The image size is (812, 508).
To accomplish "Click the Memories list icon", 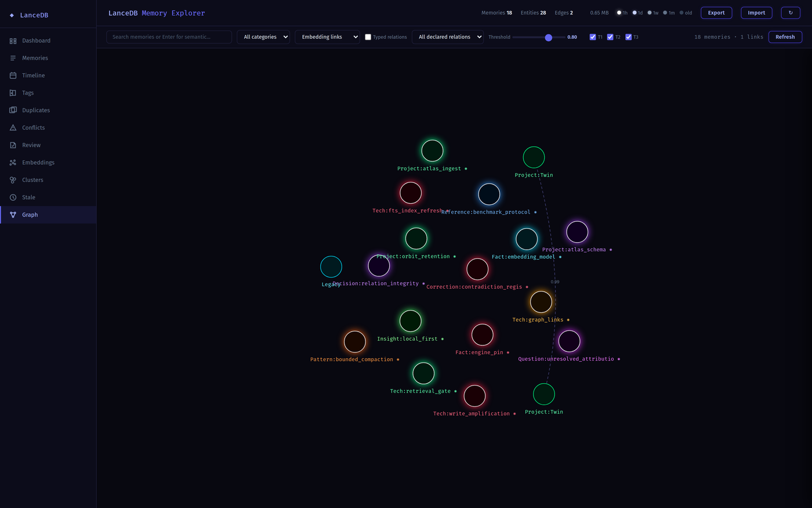I will 13,58.
